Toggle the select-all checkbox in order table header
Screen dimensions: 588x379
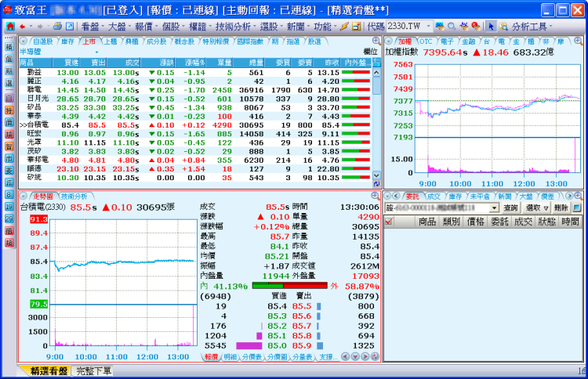[390, 222]
